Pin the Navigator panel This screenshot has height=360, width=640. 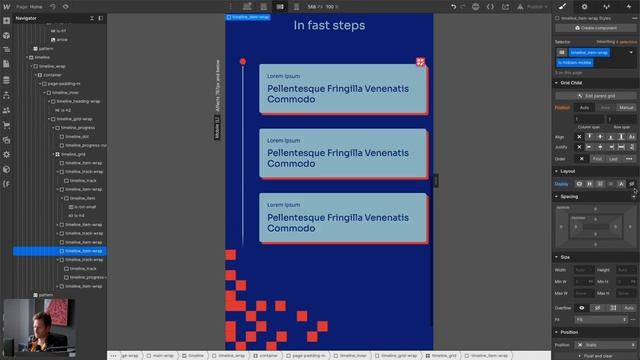[100, 18]
